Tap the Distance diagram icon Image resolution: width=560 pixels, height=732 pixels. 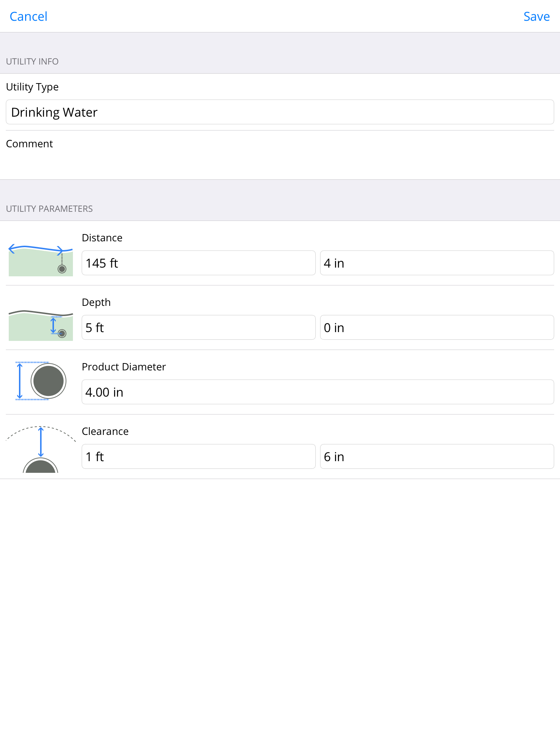tap(40, 260)
